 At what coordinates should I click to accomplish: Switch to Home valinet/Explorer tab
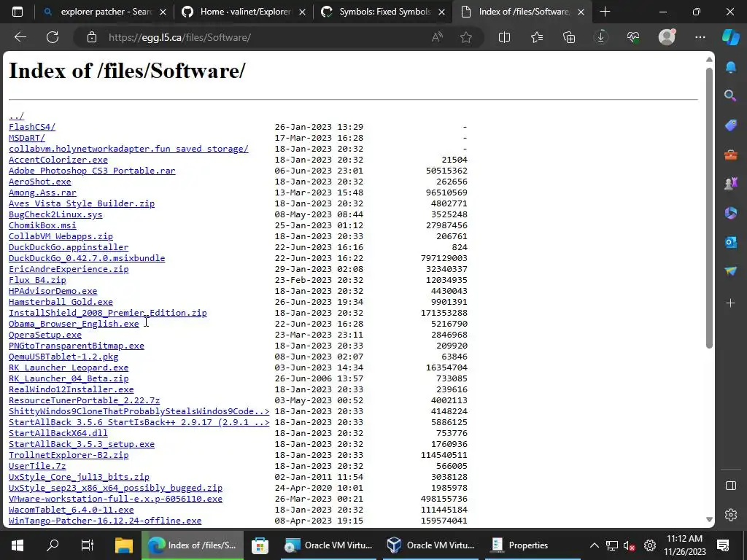(x=243, y=12)
